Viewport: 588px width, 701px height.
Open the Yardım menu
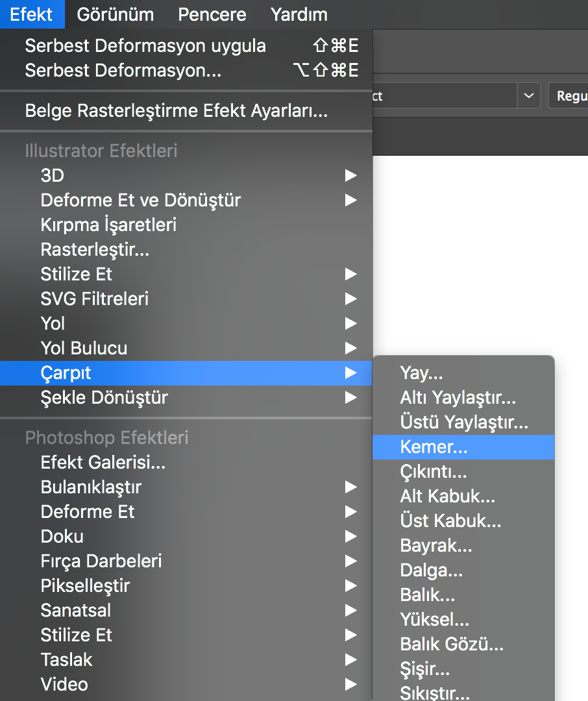click(x=299, y=14)
